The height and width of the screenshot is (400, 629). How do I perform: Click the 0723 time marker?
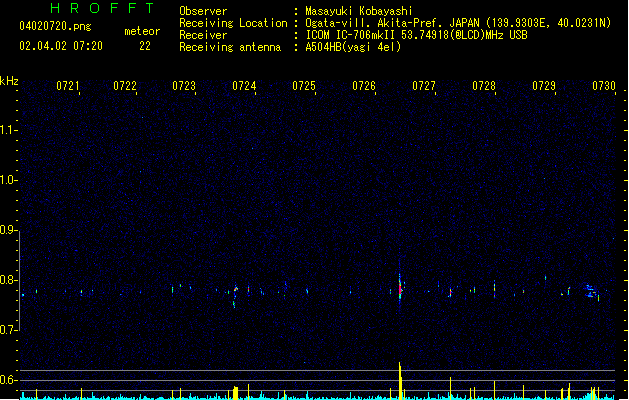184,86
